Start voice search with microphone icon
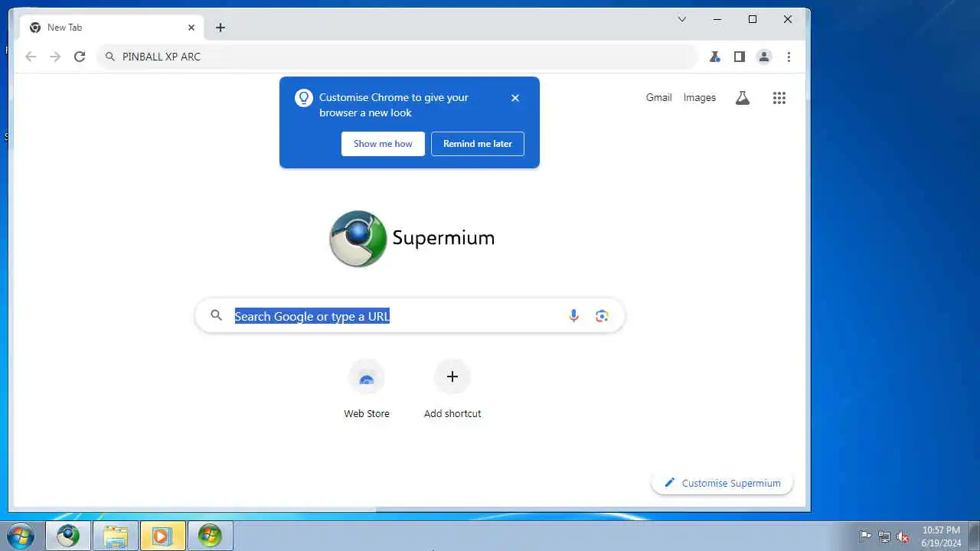980x551 pixels. (x=573, y=316)
